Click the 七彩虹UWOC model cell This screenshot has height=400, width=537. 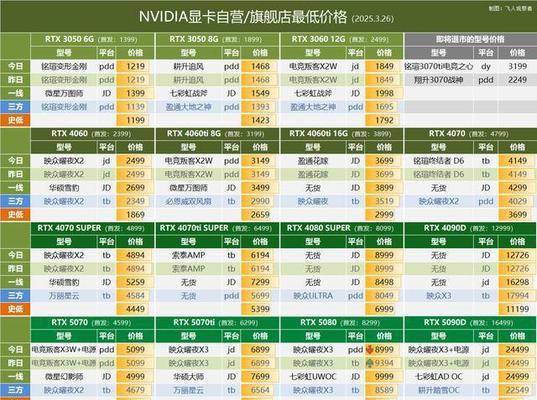(x=313, y=376)
